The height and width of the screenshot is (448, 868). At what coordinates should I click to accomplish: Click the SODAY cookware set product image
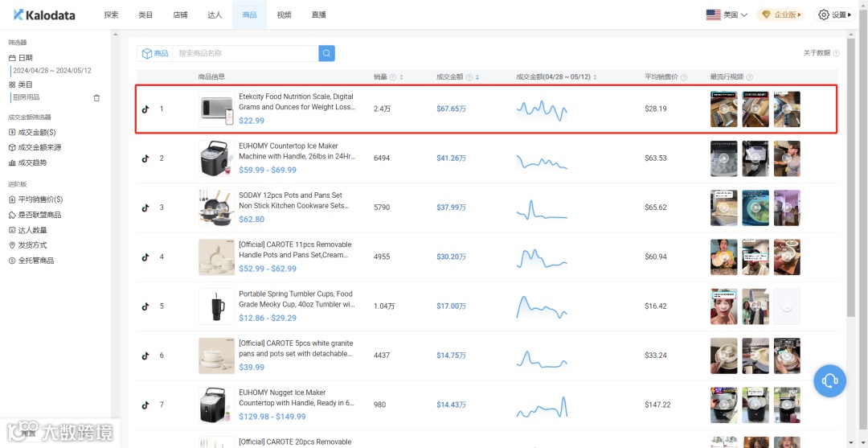click(x=216, y=208)
